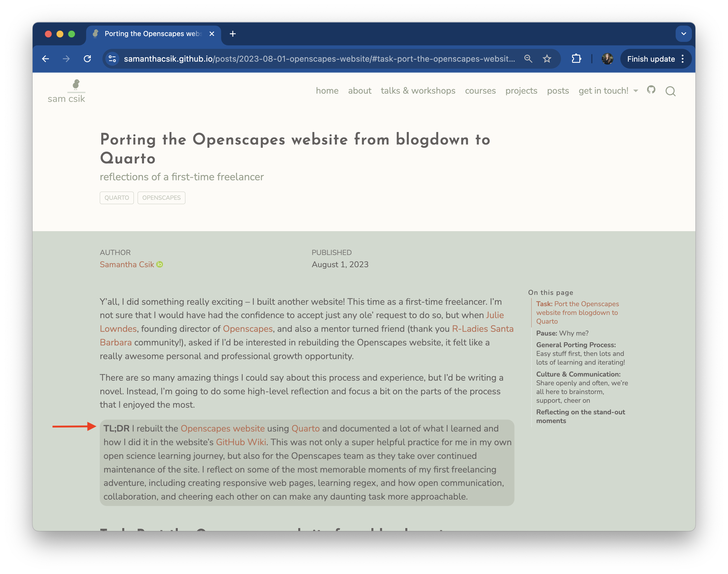Click the QUARTO category tag
This screenshot has width=728, height=574.
point(117,198)
